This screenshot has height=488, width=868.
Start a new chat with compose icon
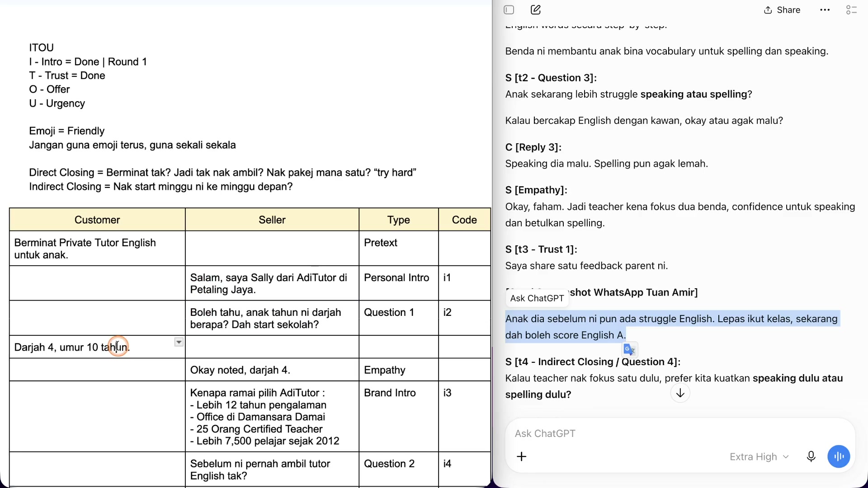coord(536,10)
